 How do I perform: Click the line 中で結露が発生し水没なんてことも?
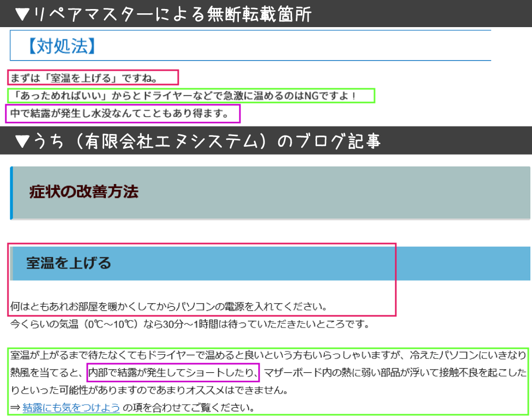click(x=119, y=113)
